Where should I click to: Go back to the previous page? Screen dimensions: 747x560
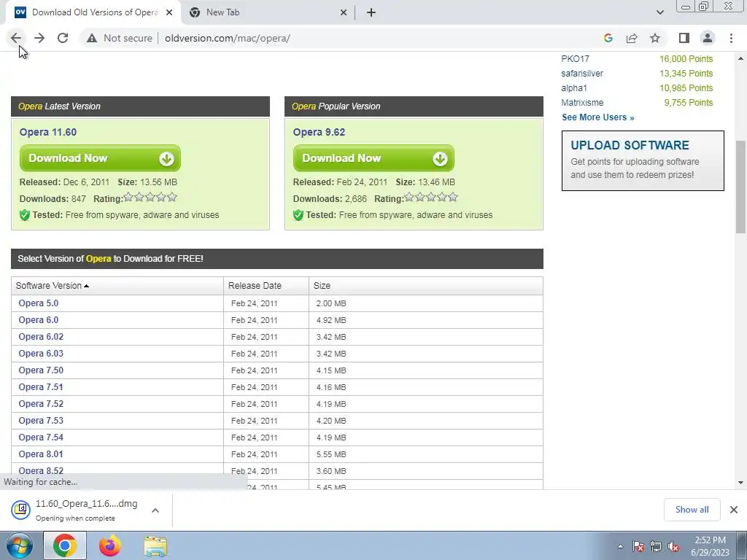16,38
